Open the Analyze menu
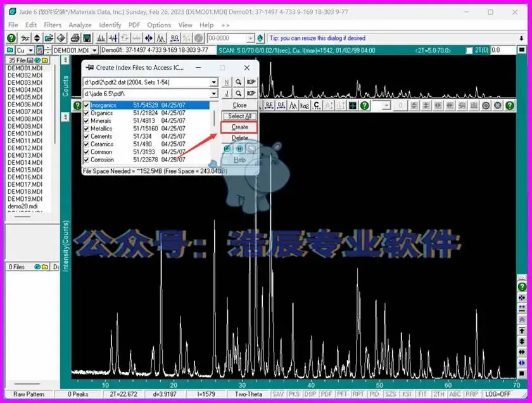 (80, 25)
